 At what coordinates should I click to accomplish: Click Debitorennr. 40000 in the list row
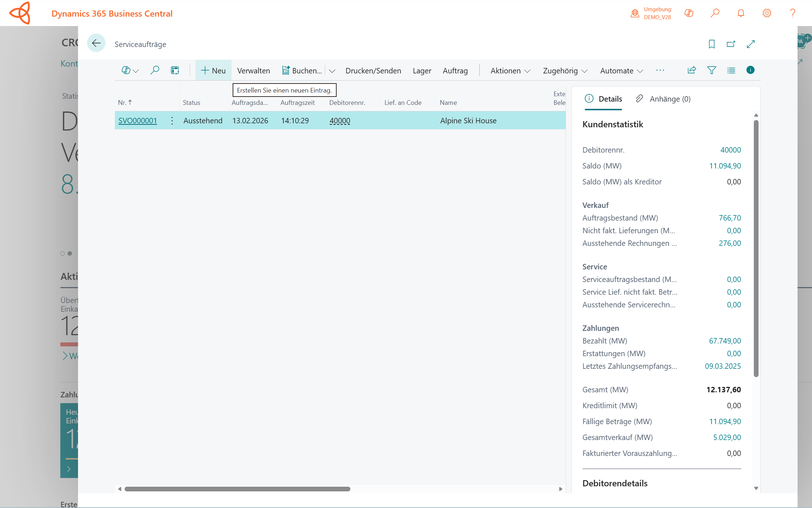(340, 120)
